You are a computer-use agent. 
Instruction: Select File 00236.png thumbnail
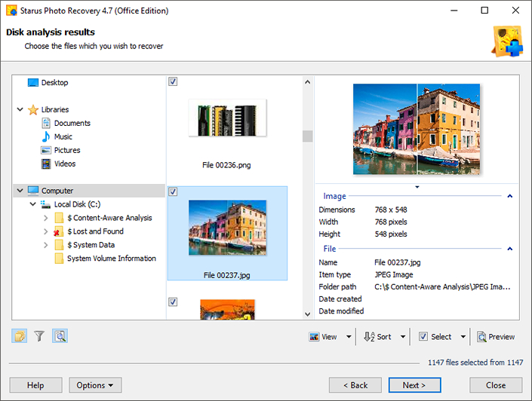(x=227, y=118)
